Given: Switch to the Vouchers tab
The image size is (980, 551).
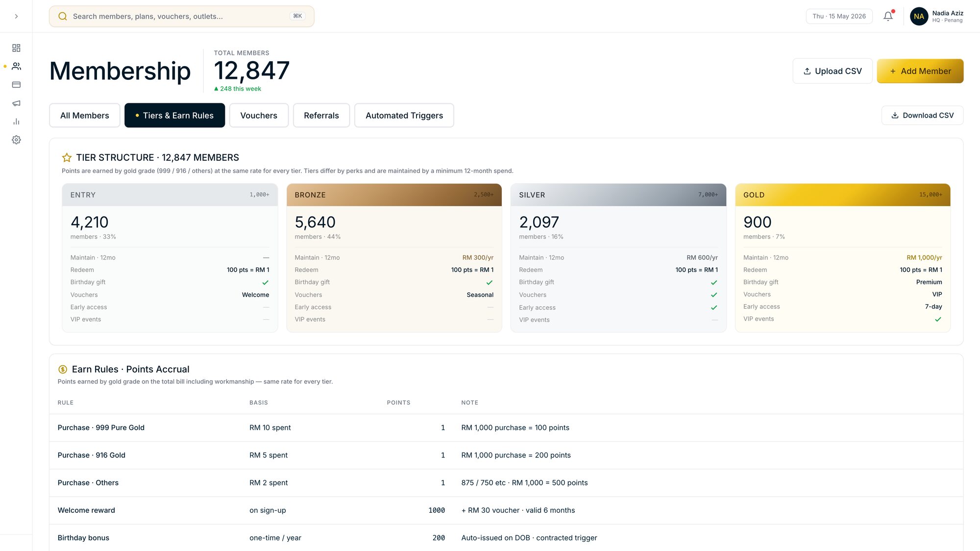Looking at the screenshot, I should (259, 115).
